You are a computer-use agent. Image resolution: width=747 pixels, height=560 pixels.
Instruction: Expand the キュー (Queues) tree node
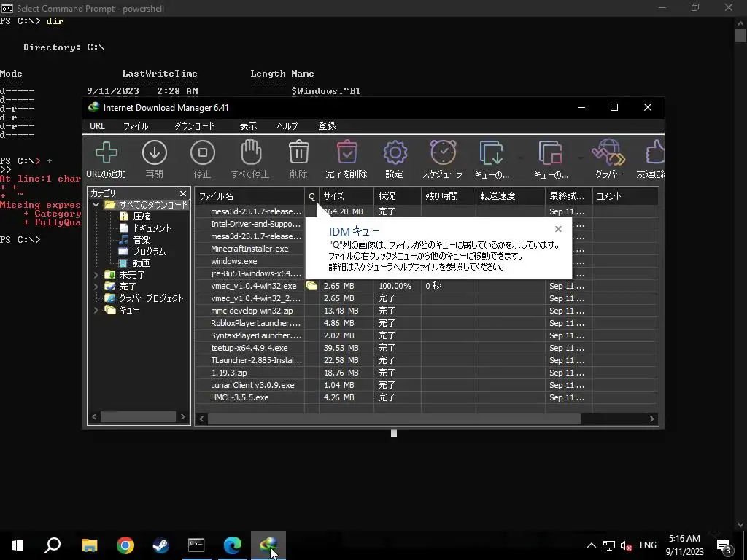[x=96, y=310]
